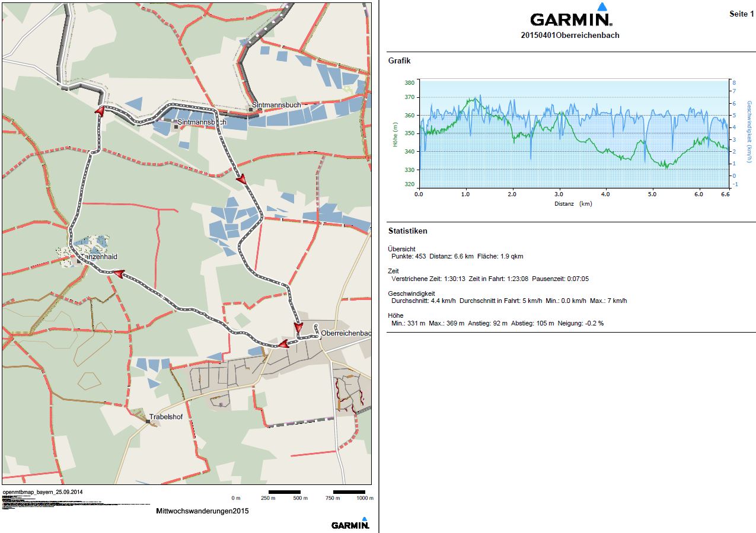This screenshot has height=533, width=756.
Task: Click the left-pointing track arrow near Oberreichenbach
Action: coord(283,344)
